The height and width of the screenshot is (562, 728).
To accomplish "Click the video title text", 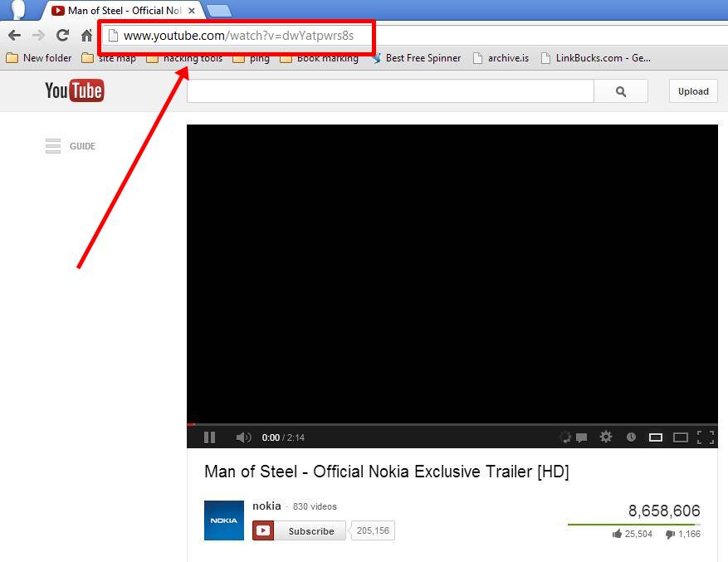I will tap(386, 472).
